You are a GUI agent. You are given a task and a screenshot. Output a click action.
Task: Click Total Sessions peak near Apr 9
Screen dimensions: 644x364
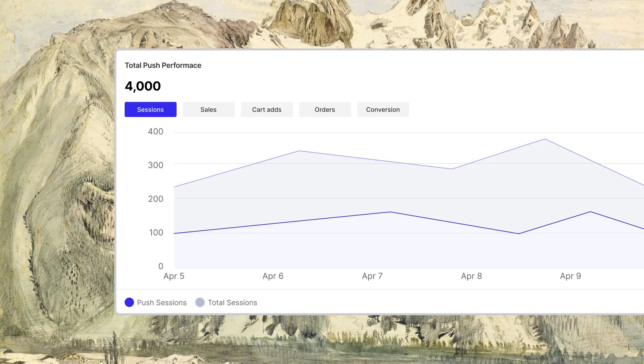pyautogui.click(x=545, y=139)
